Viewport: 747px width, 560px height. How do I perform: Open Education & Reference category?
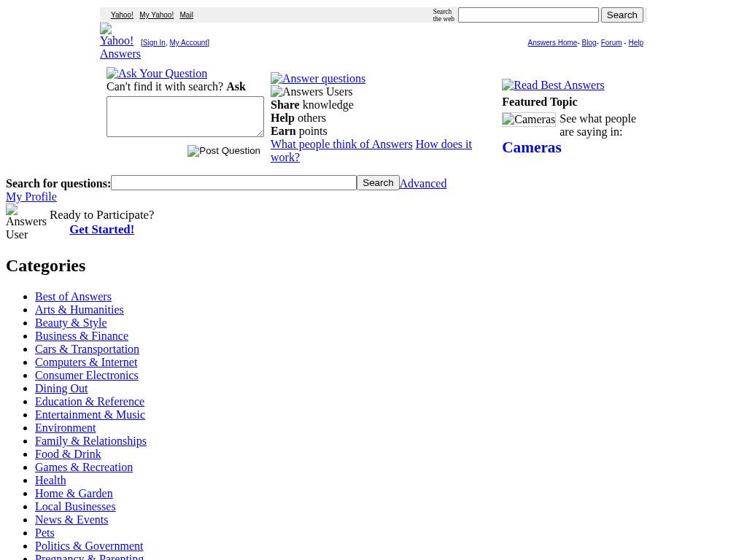tap(90, 402)
